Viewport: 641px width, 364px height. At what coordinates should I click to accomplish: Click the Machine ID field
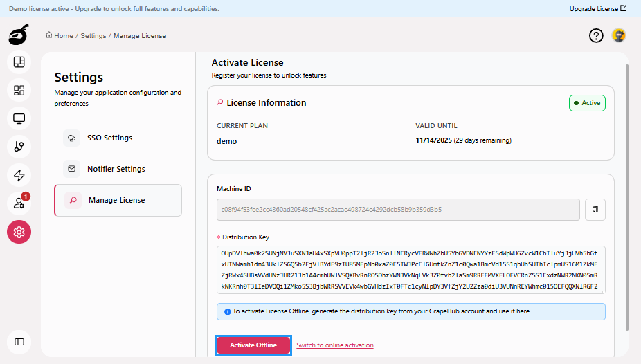click(398, 210)
